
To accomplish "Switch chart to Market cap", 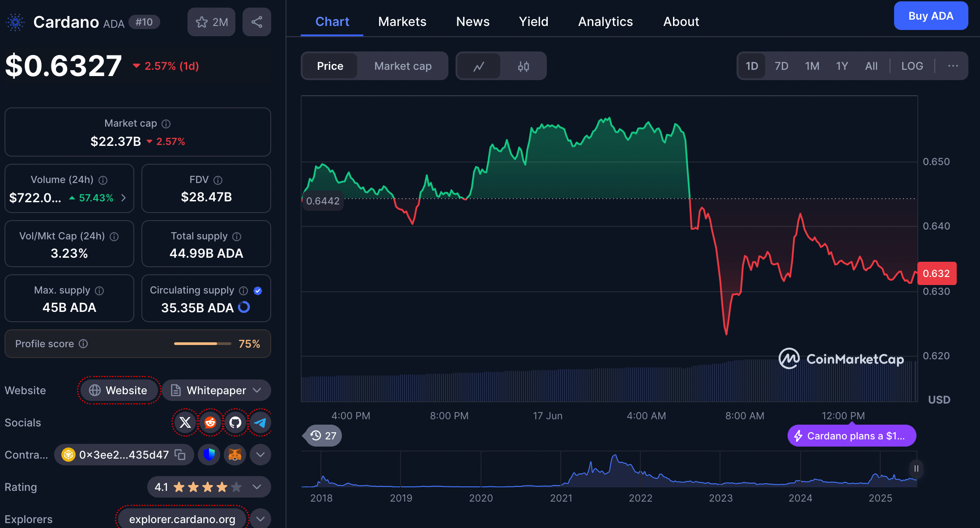I will [x=403, y=66].
